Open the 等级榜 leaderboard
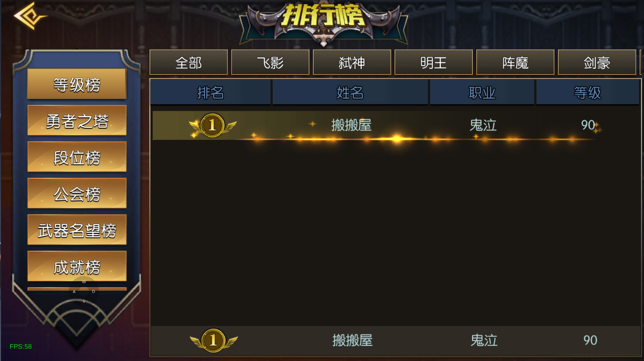 tap(77, 84)
